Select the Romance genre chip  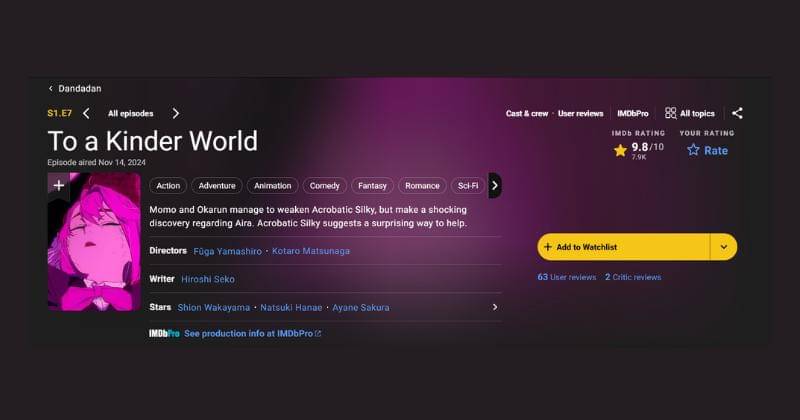pyautogui.click(x=422, y=186)
